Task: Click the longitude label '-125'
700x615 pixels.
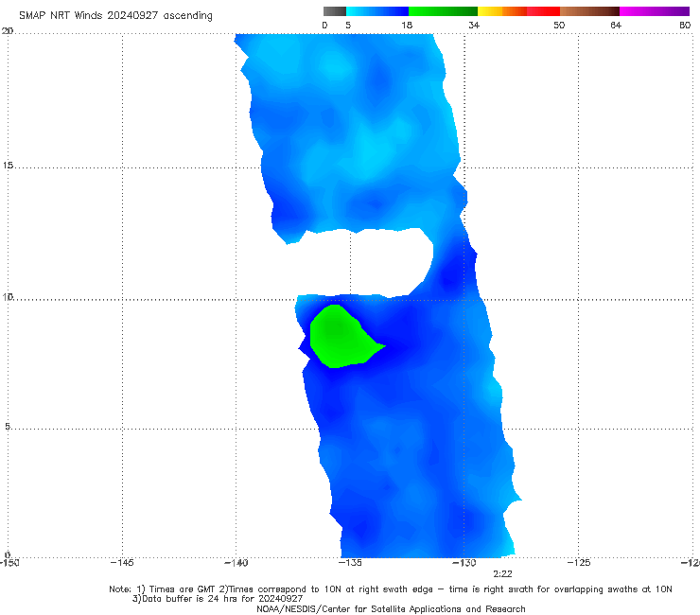Action: [579, 563]
